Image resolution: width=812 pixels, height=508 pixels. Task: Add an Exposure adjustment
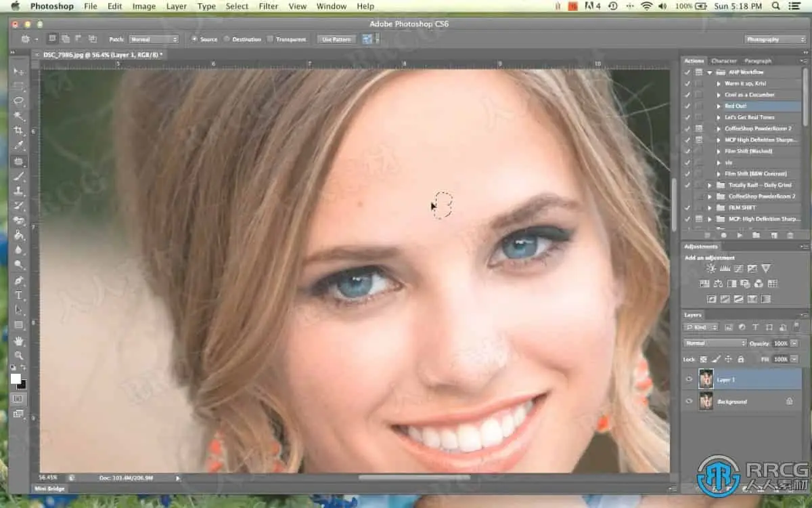click(x=752, y=268)
